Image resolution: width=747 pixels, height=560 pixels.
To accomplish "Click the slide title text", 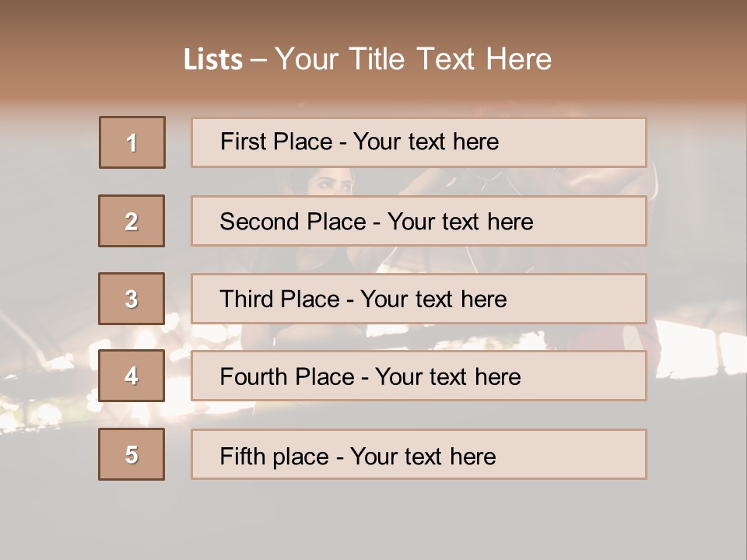I will [x=367, y=59].
